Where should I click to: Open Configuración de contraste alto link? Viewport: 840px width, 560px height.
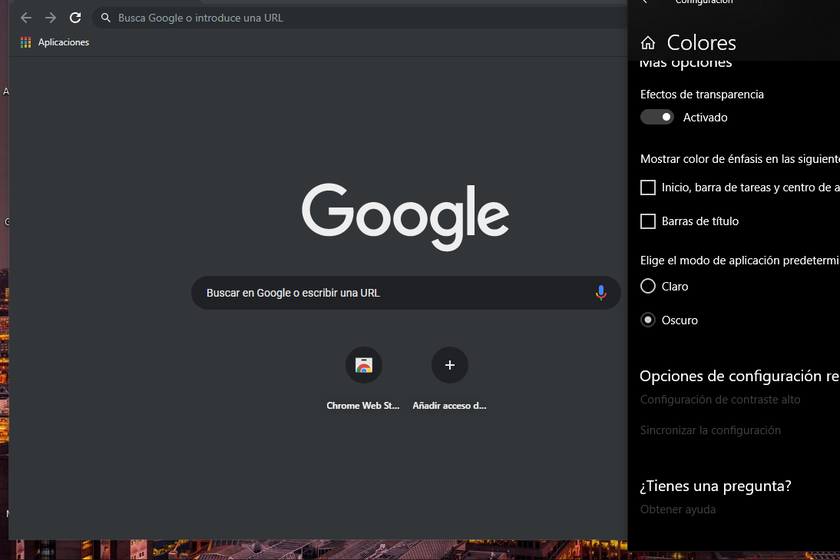pos(720,399)
